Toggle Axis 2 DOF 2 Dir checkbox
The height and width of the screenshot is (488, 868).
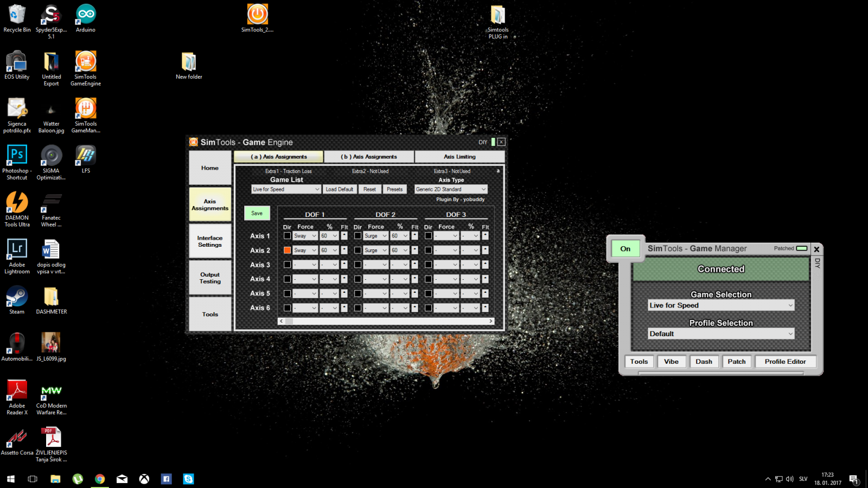pos(358,250)
